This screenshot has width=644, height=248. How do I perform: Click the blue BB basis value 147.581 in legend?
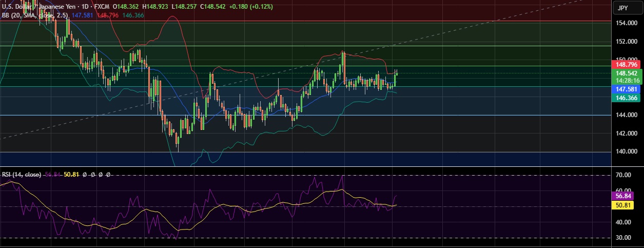[x=83, y=16]
